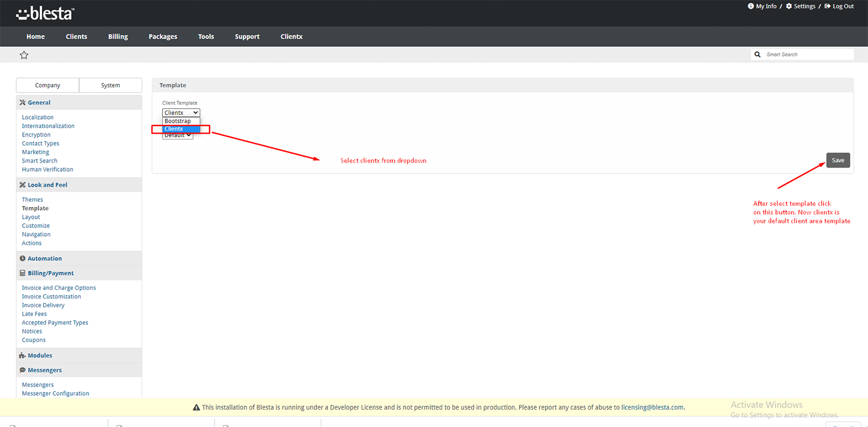This screenshot has height=427, width=868.
Task: Open Internationalization settings
Action: click(x=48, y=126)
